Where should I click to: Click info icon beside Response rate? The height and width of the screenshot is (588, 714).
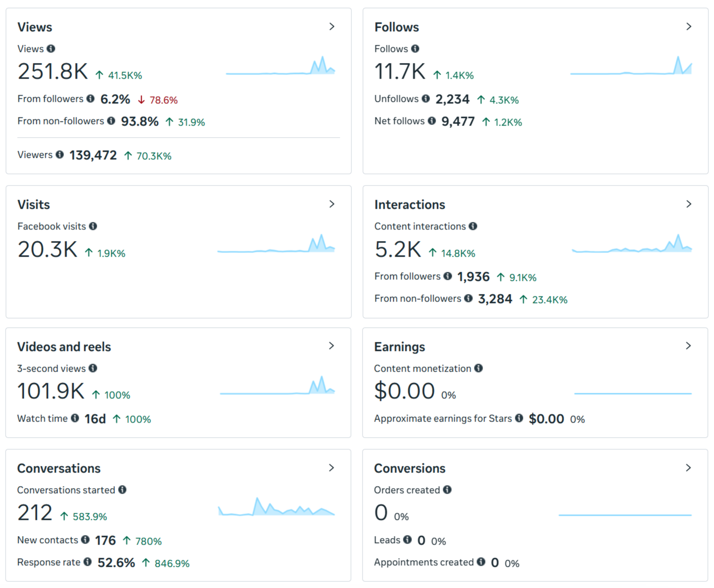[87, 561]
